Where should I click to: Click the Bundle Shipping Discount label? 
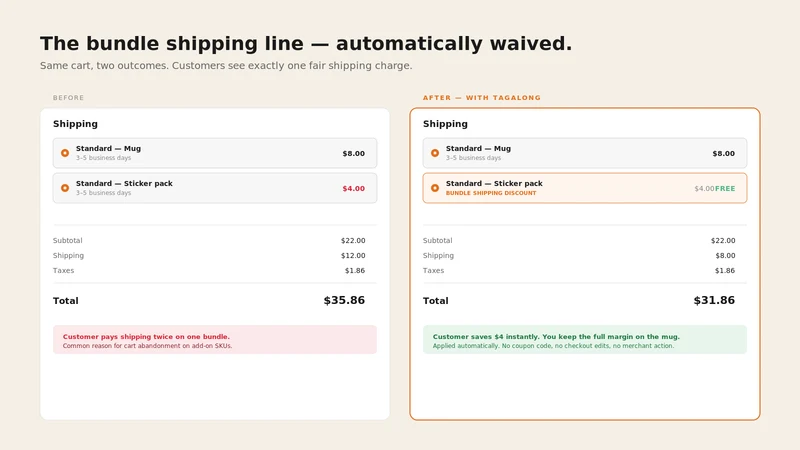point(491,193)
